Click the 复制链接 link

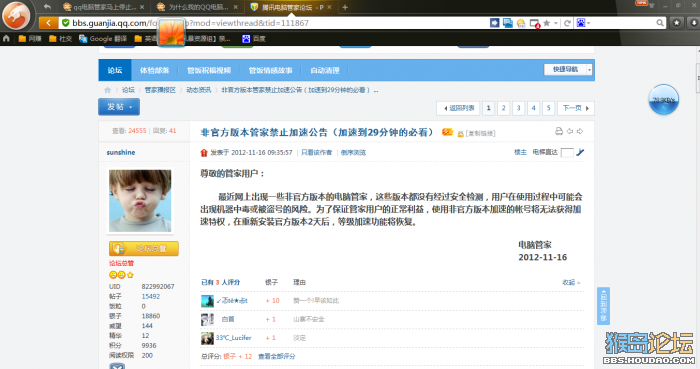[x=480, y=133]
